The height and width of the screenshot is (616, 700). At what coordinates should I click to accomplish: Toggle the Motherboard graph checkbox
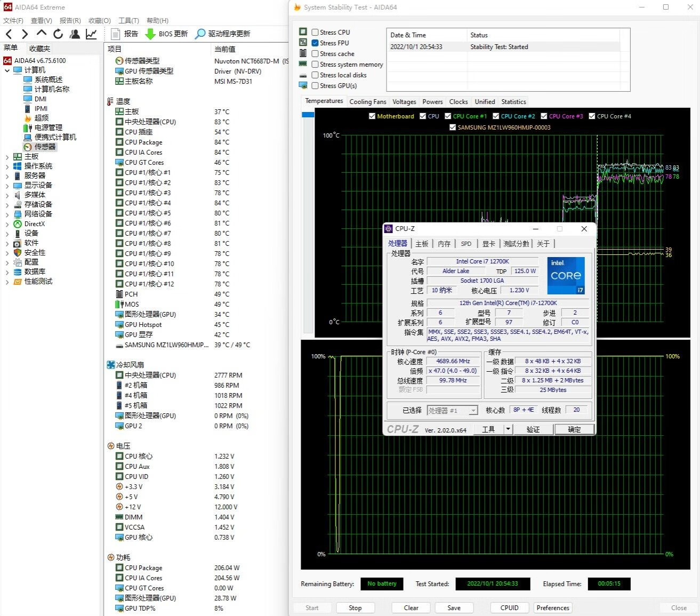[x=372, y=116]
